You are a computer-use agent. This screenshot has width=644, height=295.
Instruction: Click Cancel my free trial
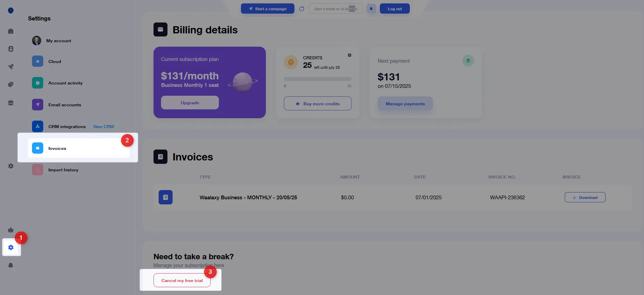(182, 280)
